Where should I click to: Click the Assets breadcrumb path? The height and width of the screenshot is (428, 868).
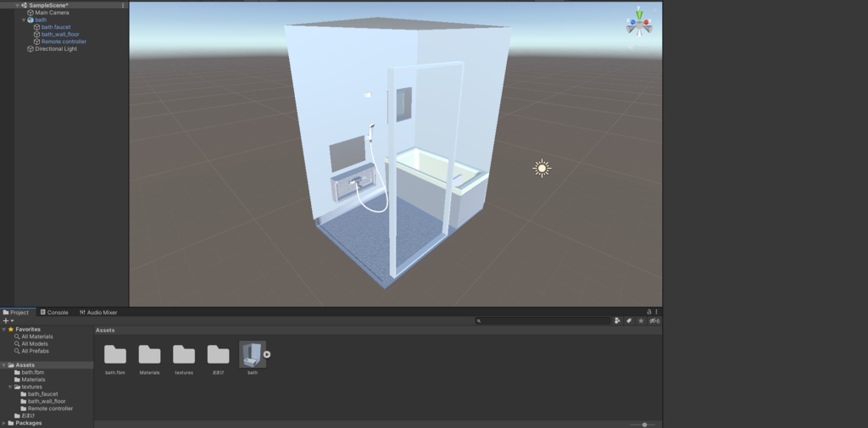[x=105, y=330]
